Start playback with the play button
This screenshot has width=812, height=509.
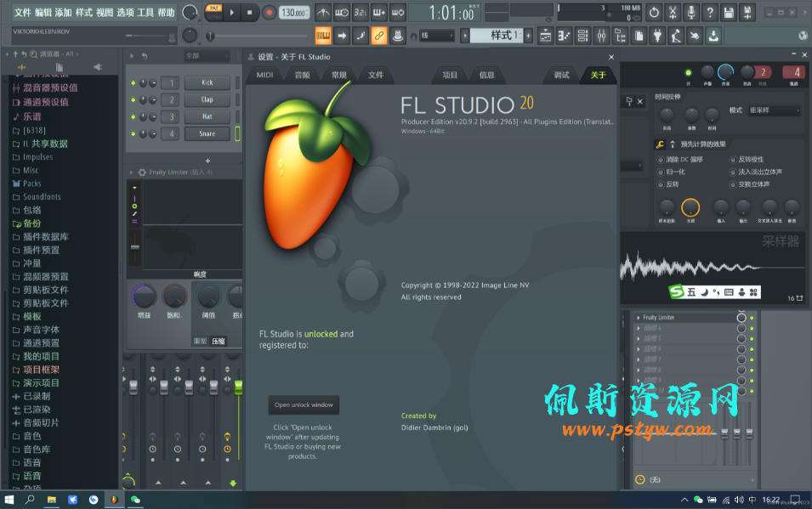231,13
